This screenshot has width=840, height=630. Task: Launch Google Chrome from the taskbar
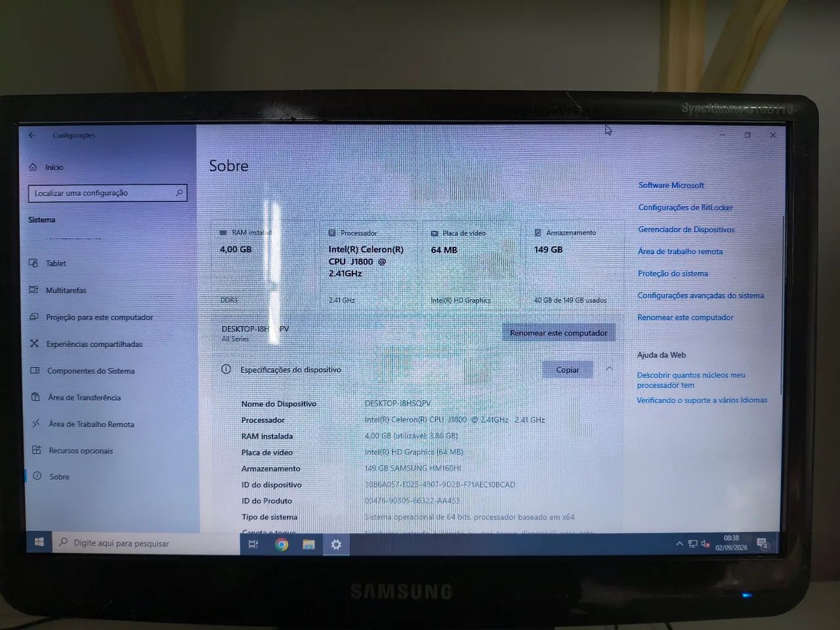pyautogui.click(x=282, y=544)
